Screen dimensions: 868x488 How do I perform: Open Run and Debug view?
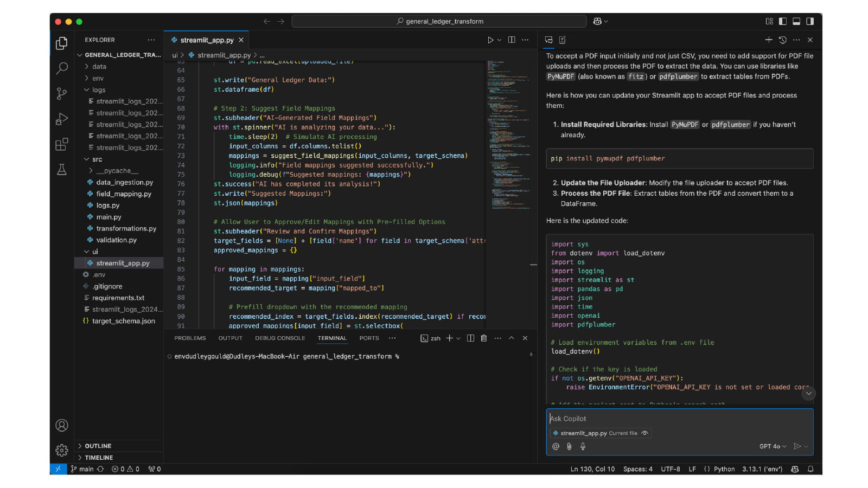62,119
